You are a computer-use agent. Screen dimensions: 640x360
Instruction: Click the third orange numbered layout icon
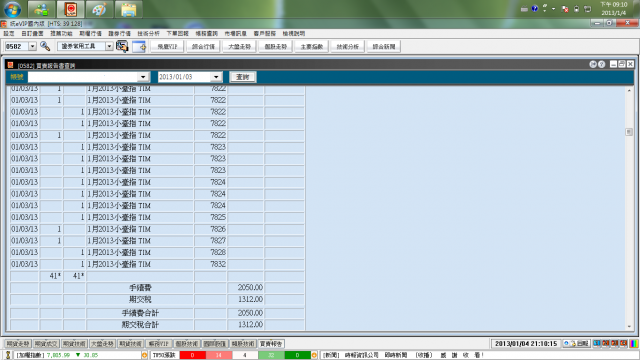pos(615,343)
